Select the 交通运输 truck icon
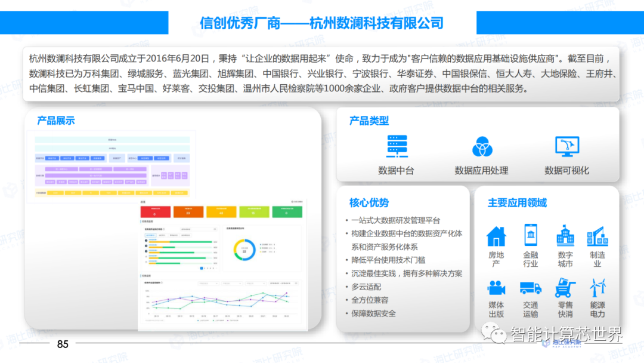 [531, 288]
